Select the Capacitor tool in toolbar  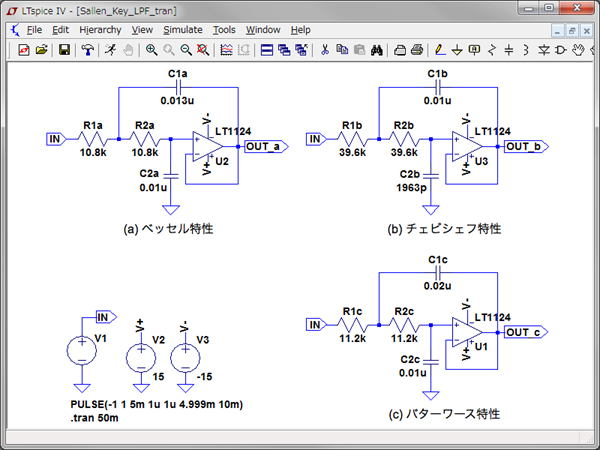point(508,50)
